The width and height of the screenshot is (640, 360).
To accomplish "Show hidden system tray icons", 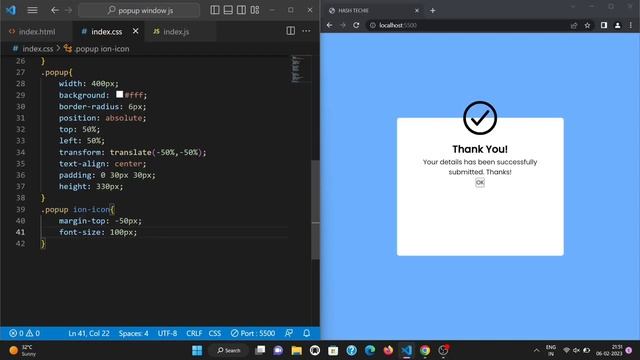I will (536, 350).
